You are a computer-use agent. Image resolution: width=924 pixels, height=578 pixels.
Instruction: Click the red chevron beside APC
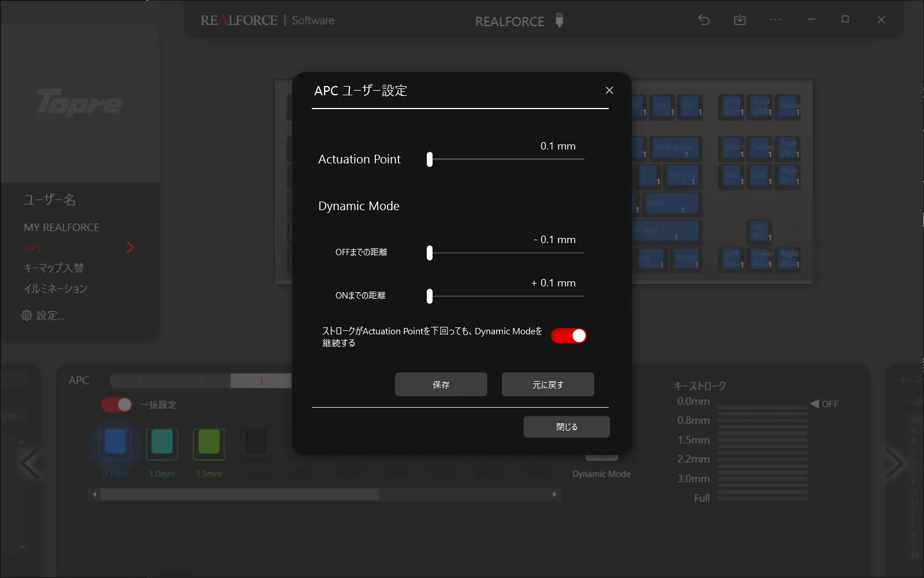tap(130, 248)
